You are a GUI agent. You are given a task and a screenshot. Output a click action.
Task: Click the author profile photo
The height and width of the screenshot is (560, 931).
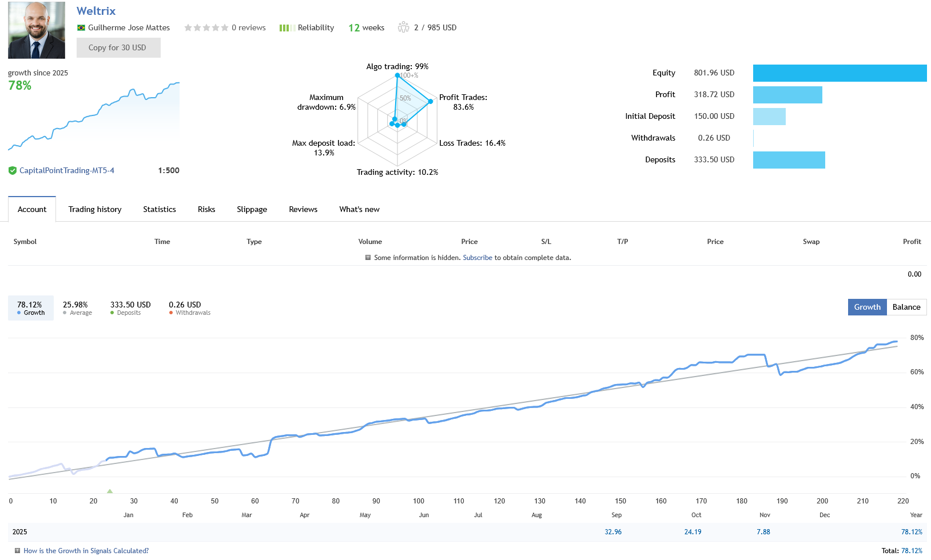pos(37,30)
